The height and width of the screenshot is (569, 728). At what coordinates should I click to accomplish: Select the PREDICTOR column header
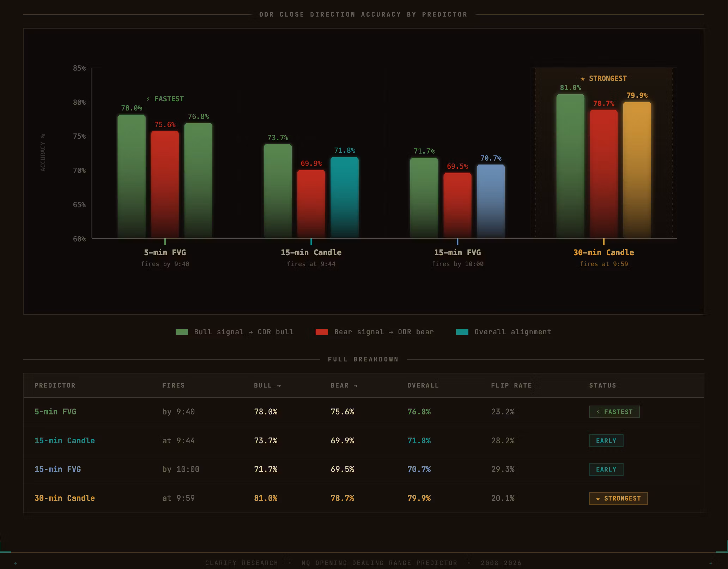(x=55, y=385)
